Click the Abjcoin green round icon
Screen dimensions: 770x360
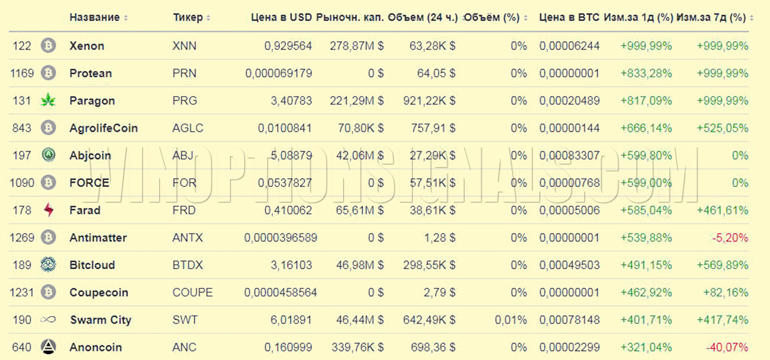point(48,156)
